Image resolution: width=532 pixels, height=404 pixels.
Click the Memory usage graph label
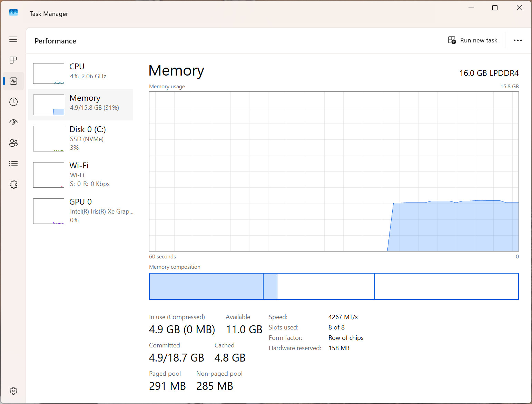click(167, 87)
